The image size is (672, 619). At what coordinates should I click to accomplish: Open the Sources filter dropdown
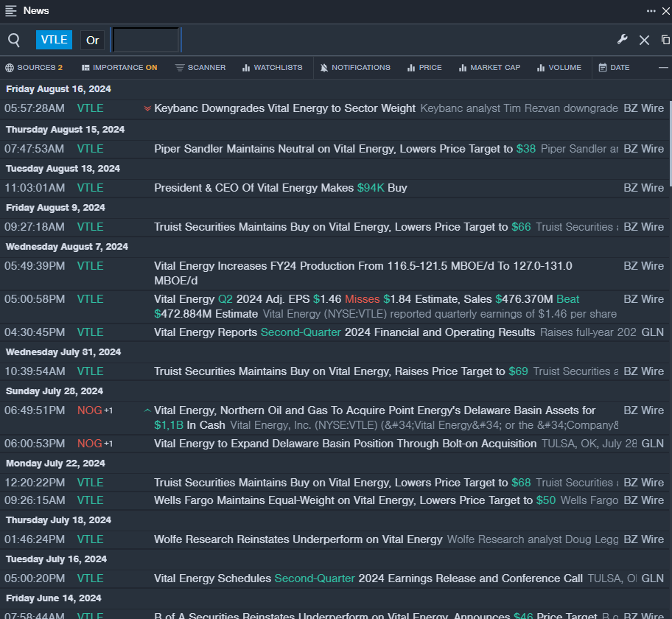(34, 68)
